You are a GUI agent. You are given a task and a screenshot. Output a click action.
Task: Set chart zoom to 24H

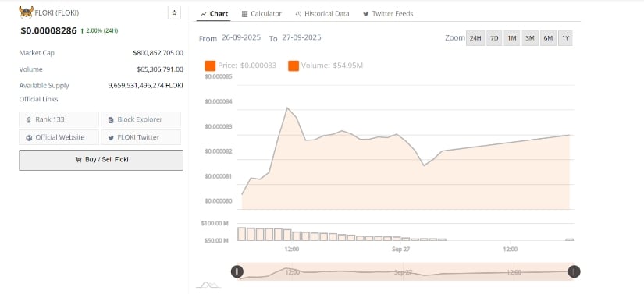pyautogui.click(x=475, y=38)
